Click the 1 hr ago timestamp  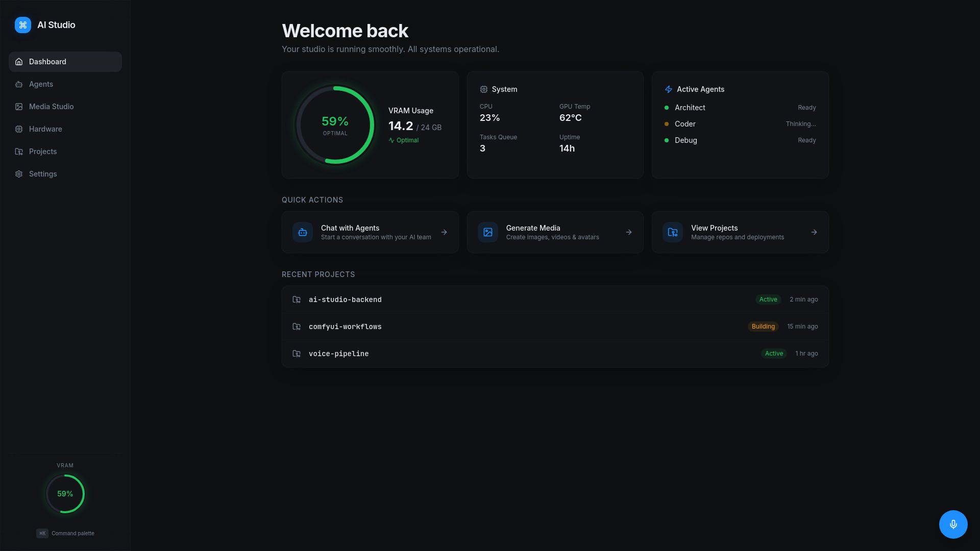tap(806, 354)
